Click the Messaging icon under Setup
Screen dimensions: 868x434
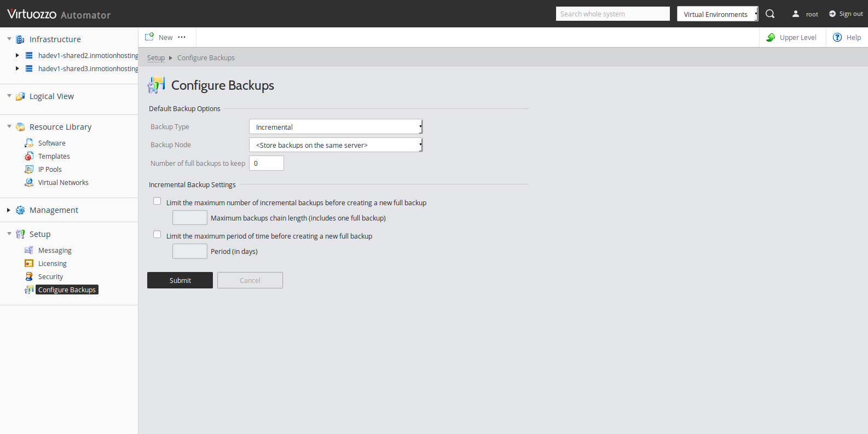29,251
